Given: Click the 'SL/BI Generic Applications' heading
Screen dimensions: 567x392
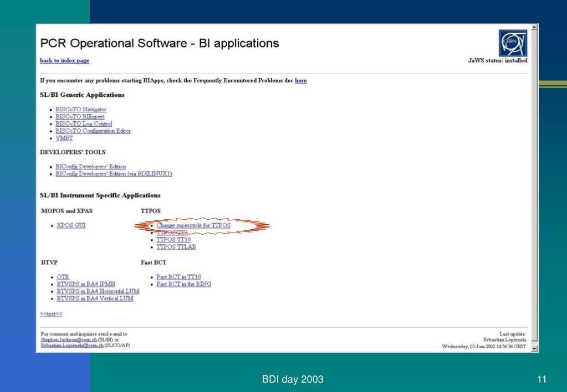Looking at the screenshot, I should click(82, 95).
